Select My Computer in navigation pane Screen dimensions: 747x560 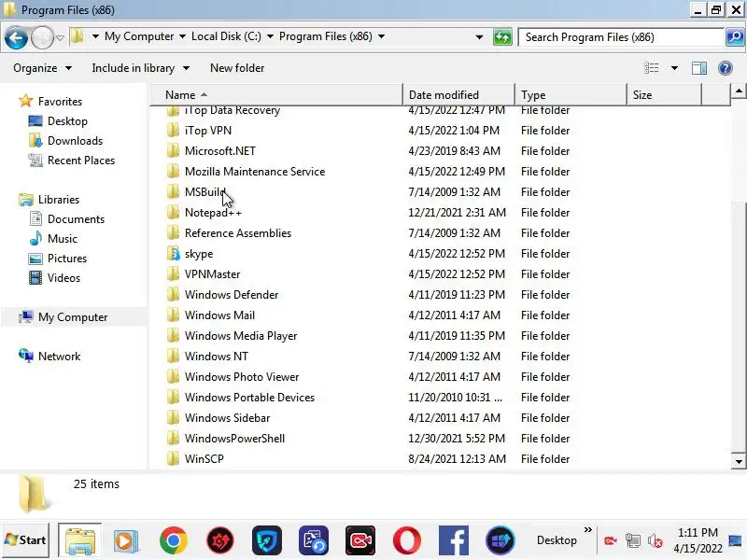coord(73,317)
